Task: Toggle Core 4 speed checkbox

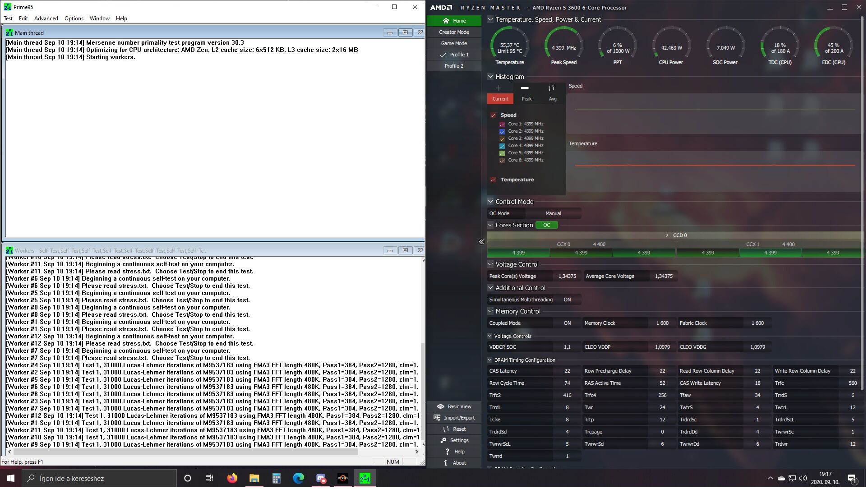Action: coord(503,146)
